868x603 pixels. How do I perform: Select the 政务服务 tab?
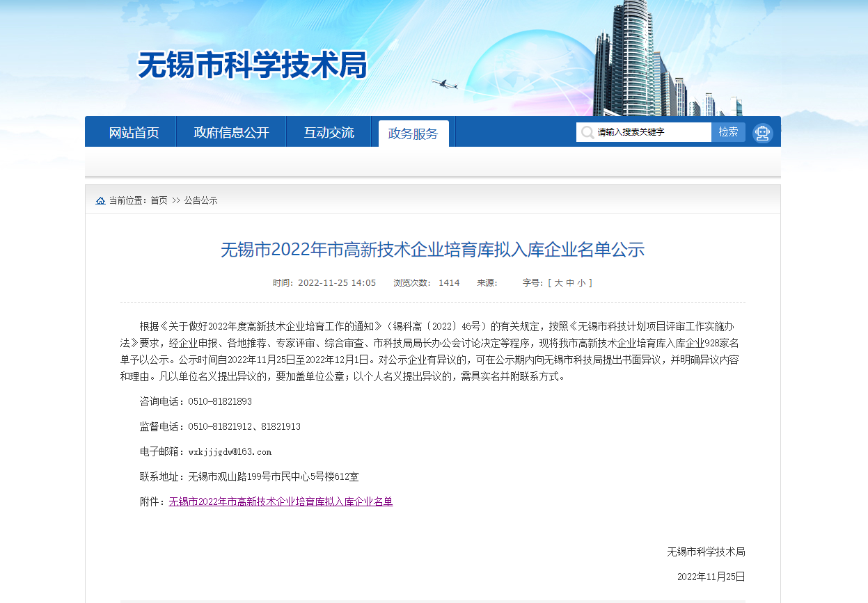pyautogui.click(x=413, y=134)
